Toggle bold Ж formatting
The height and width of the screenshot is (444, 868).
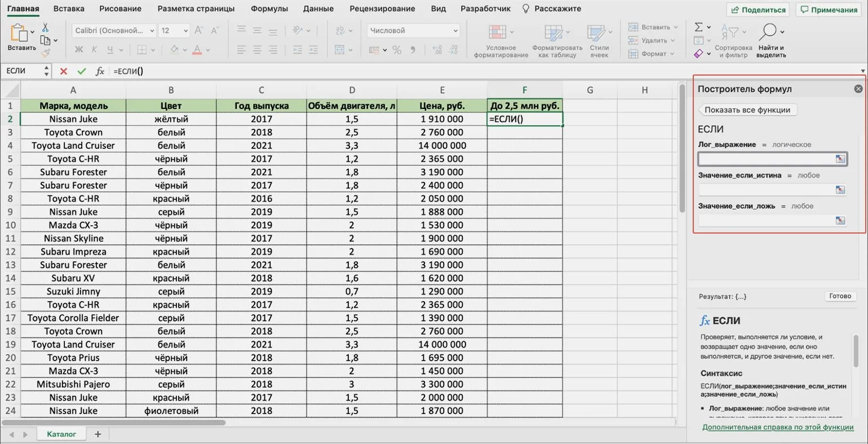[79, 50]
